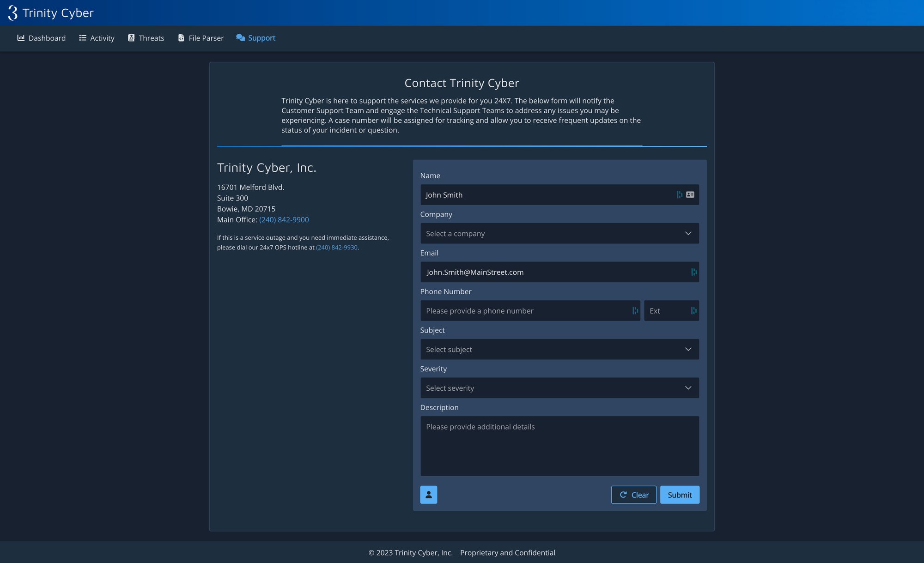Open the Threats menu item

(x=146, y=38)
